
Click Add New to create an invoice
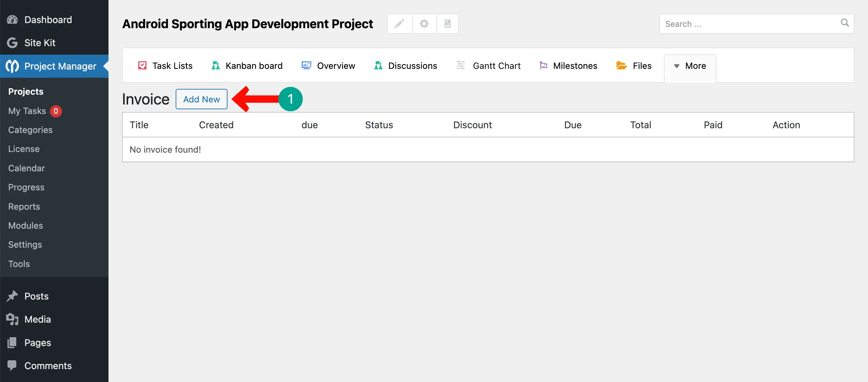tap(201, 99)
